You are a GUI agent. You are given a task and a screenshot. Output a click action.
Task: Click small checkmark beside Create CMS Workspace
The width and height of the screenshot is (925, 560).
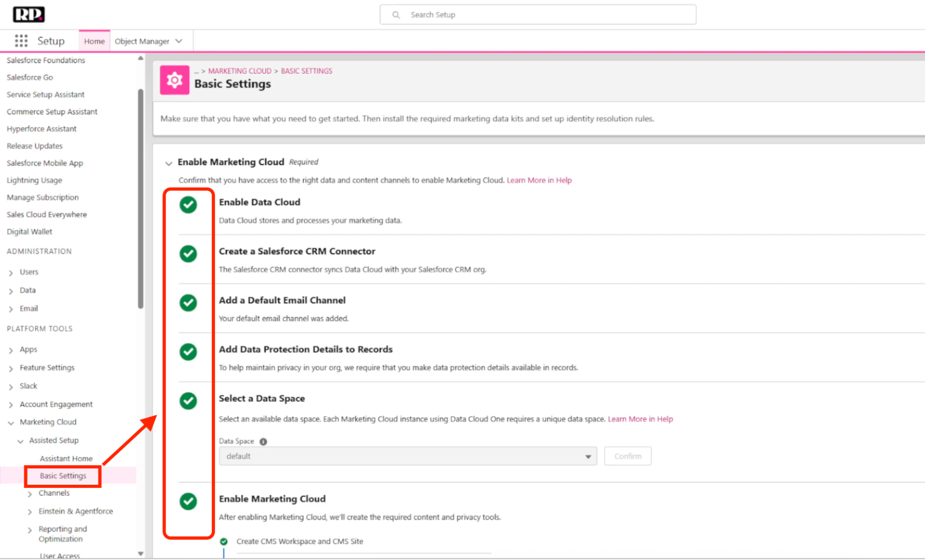[224, 541]
